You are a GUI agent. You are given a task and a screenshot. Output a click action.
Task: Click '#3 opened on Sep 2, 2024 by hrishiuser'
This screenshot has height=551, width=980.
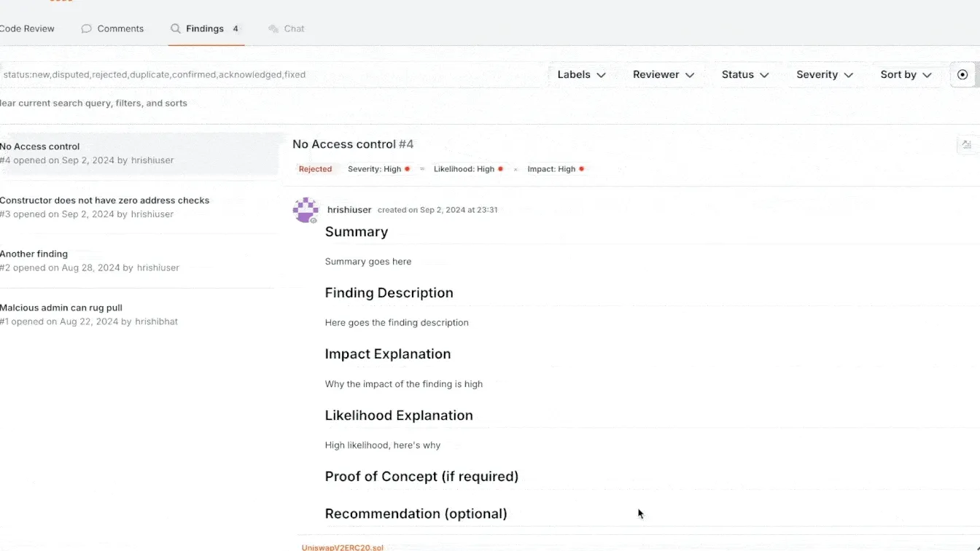(87, 214)
